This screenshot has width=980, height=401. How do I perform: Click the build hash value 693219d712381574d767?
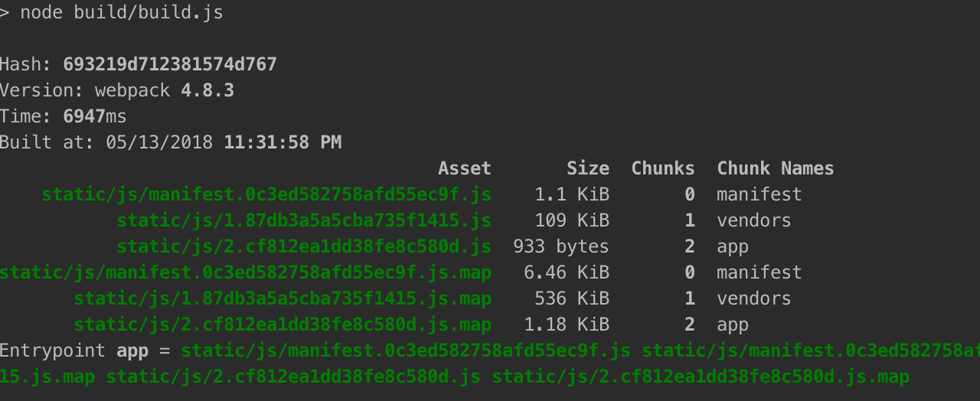pyautogui.click(x=170, y=64)
